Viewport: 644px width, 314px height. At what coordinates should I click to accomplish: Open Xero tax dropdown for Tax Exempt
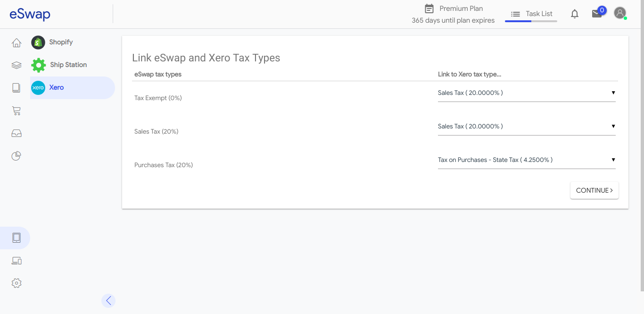527,93
